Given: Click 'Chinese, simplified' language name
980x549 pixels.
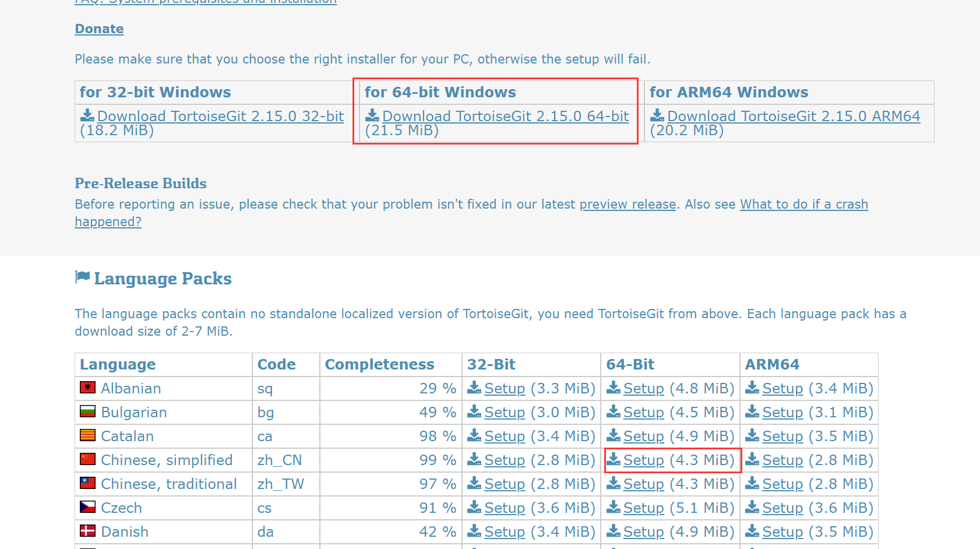Looking at the screenshot, I should point(167,460).
